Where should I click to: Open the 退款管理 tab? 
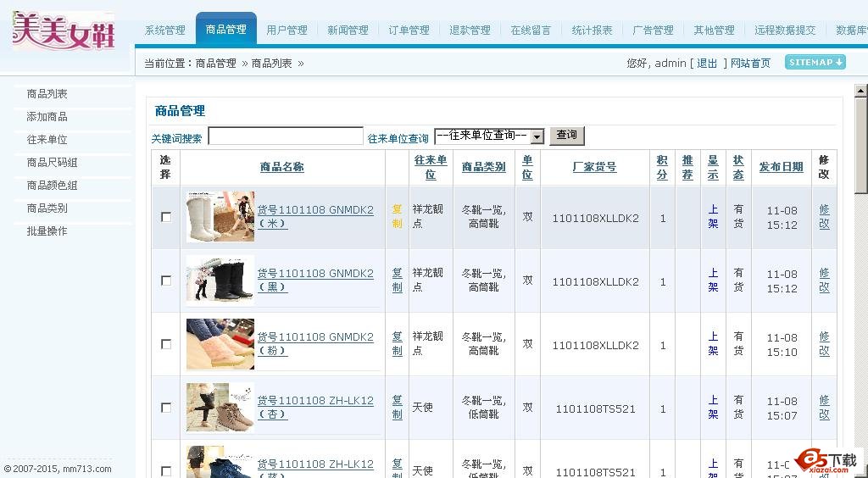pyautogui.click(x=470, y=30)
